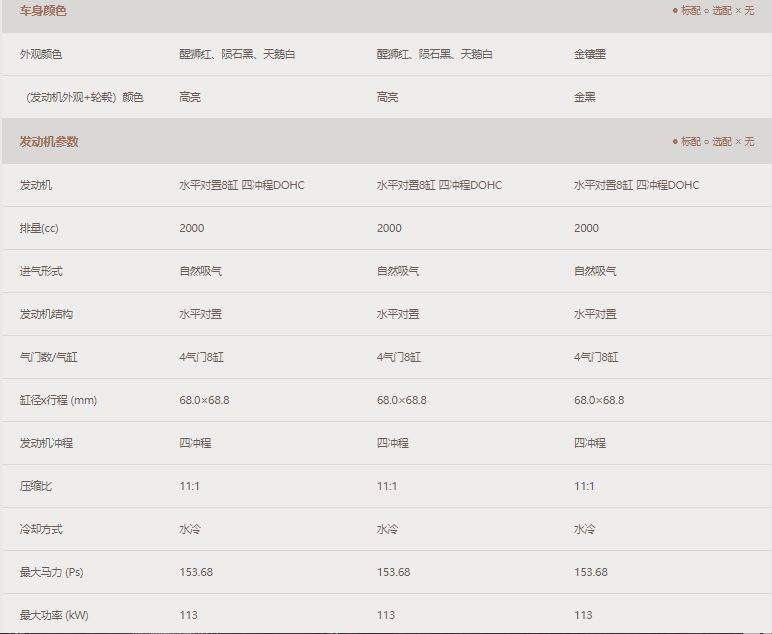The height and width of the screenshot is (634, 772).
Task: Click the first column's 醒狮红、陨石黑、天鹅白 value
Action: pyautogui.click(x=237, y=54)
